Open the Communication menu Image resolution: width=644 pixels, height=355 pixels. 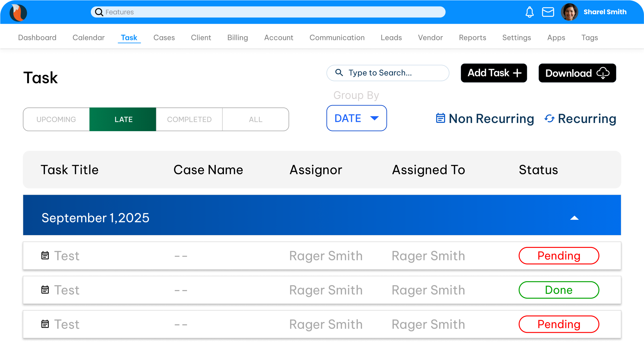point(337,37)
